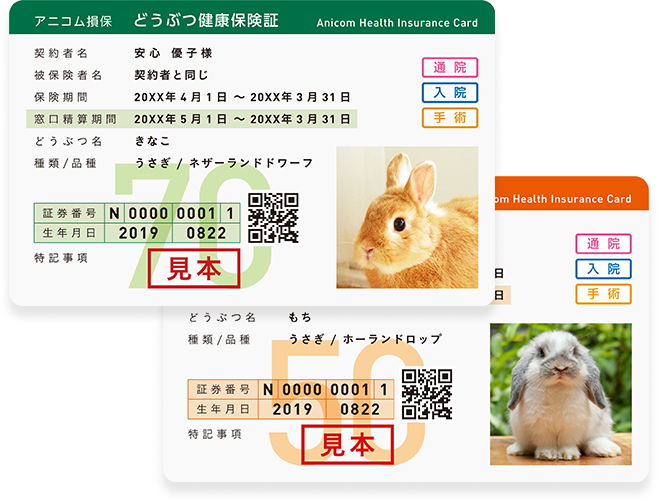Click 種類/品種 label on orange card
The image size is (658, 502).
219,339
